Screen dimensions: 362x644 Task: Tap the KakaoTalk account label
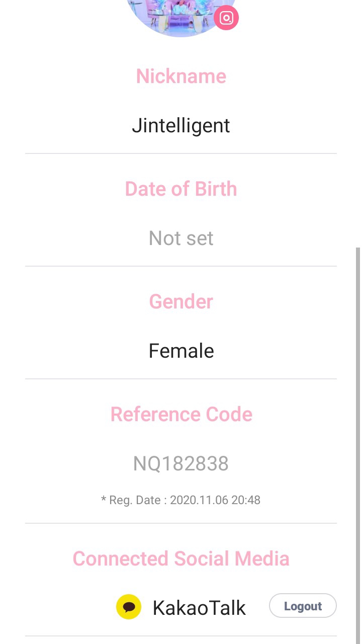coord(199,608)
